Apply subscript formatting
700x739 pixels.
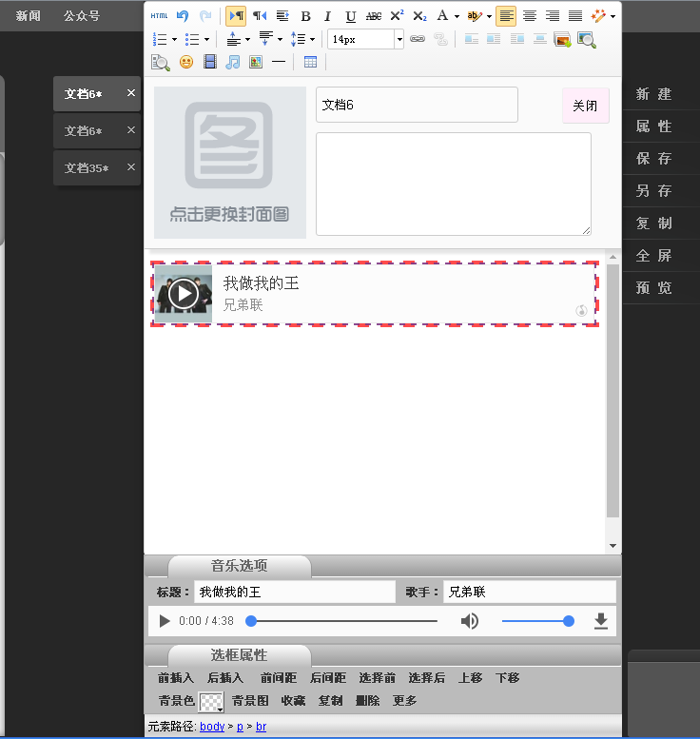[419, 16]
